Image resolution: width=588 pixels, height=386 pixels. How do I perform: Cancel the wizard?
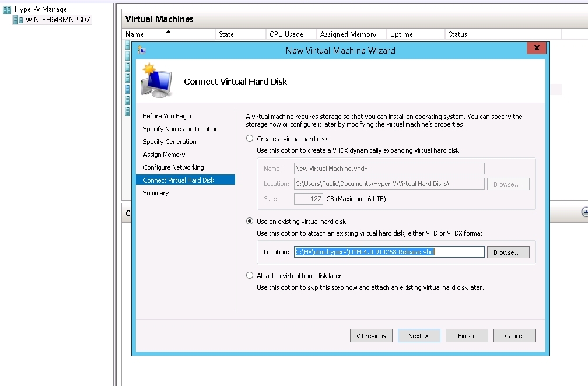(x=514, y=336)
